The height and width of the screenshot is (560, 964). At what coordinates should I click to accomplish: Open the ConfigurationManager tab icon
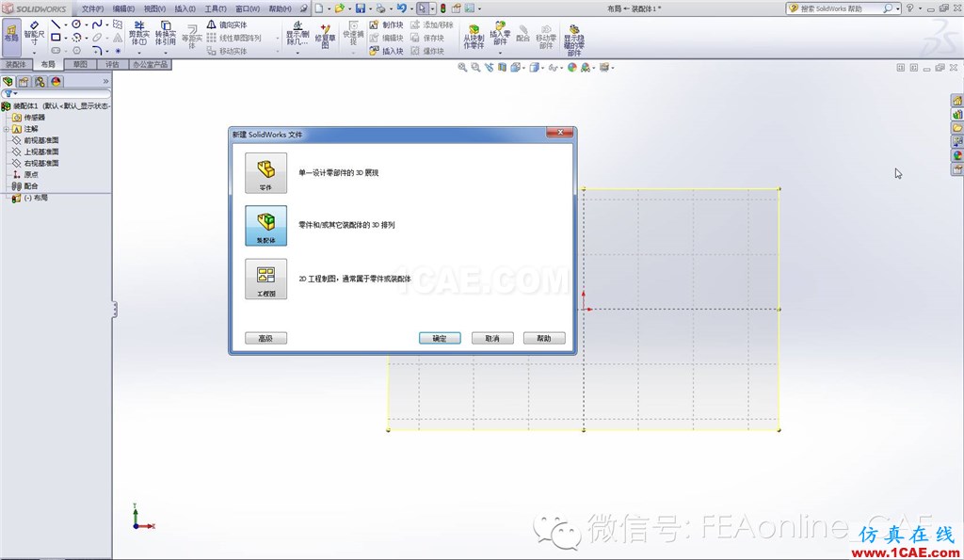tap(40, 81)
